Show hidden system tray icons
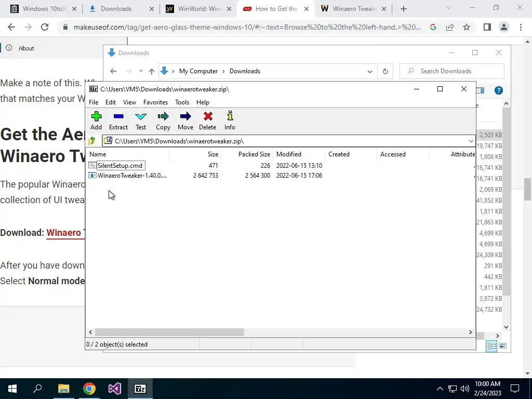Image resolution: width=532 pixels, height=399 pixels. 440,389
